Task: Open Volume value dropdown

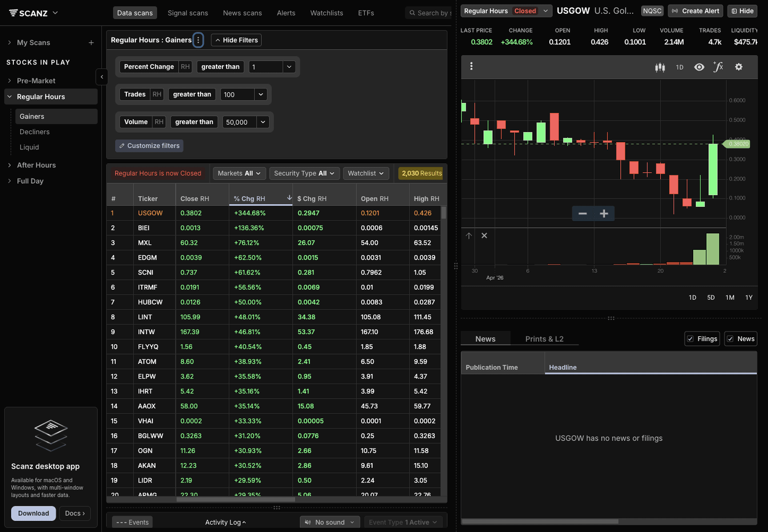Action: (263, 122)
